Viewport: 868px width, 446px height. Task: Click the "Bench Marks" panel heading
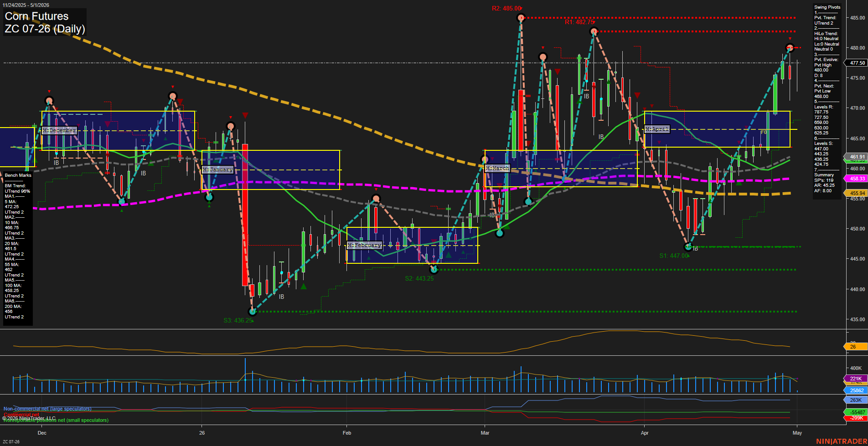[18, 175]
